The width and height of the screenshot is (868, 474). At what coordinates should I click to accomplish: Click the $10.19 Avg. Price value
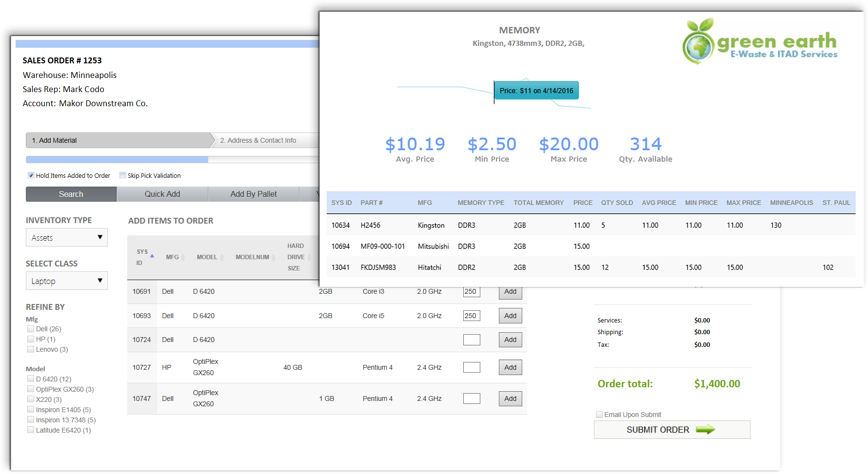click(415, 144)
